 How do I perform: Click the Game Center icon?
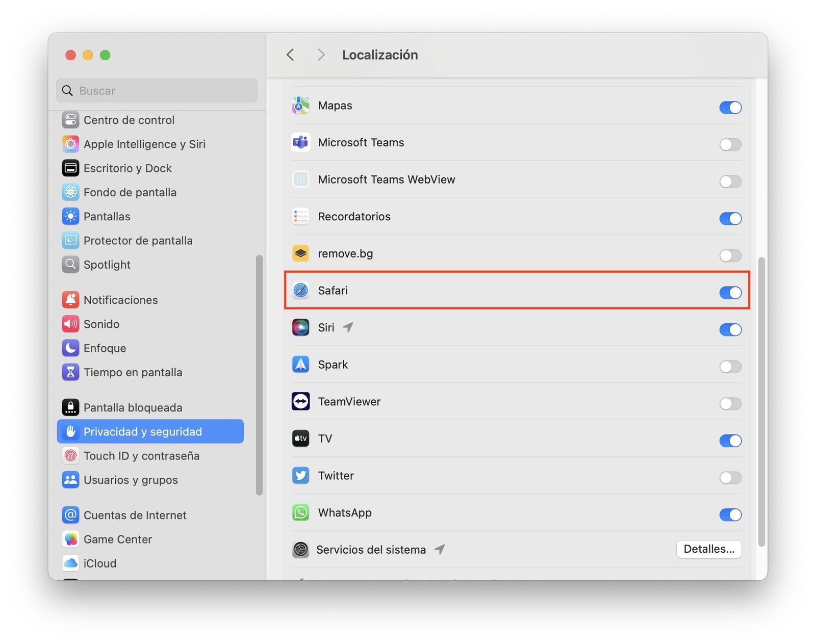[70, 539]
